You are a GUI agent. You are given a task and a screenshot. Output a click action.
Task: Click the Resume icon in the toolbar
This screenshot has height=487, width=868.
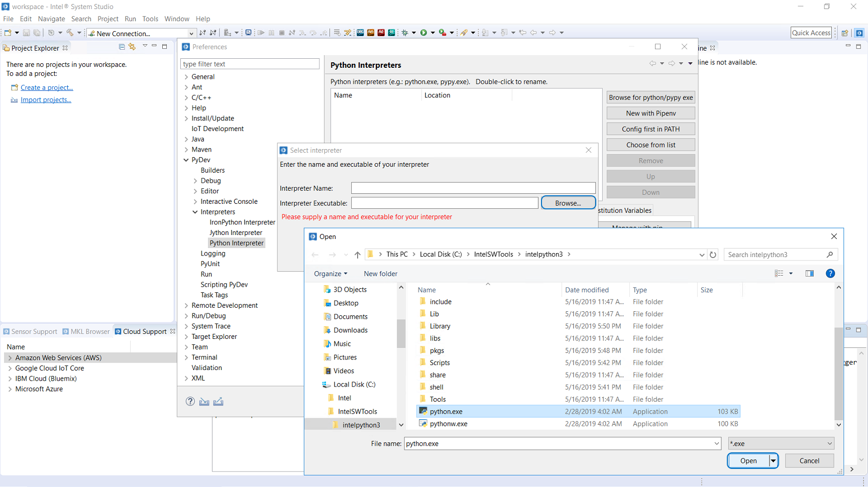(x=261, y=33)
